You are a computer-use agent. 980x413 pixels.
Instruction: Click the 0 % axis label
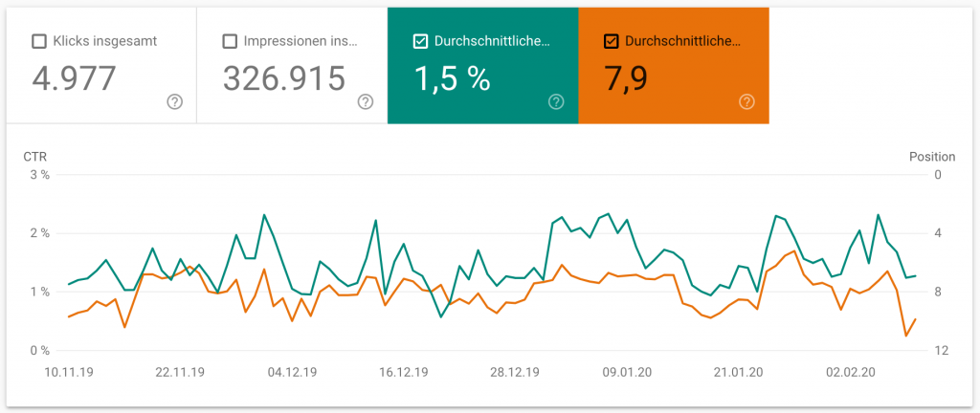click(40, 351)
